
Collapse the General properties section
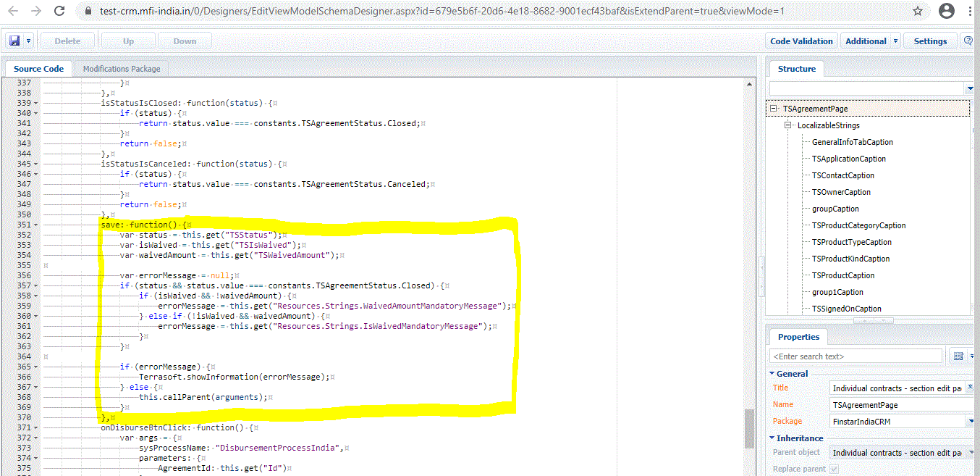772,374
